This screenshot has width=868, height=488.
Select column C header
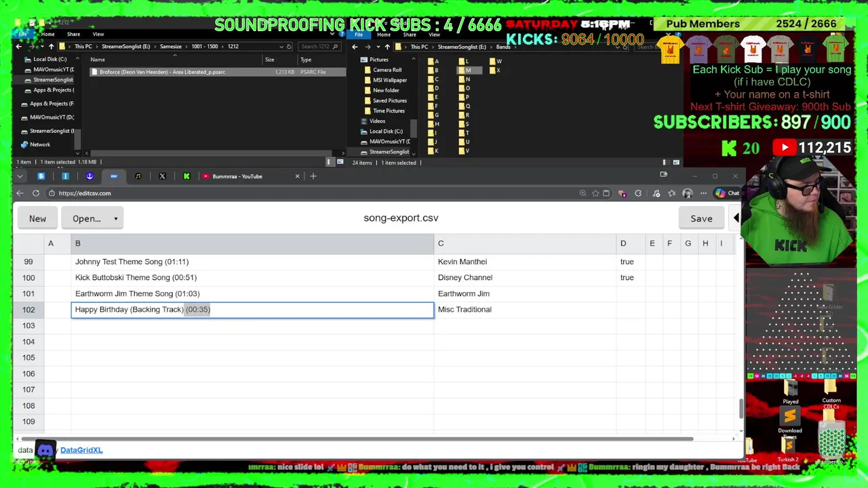(525, 243)
